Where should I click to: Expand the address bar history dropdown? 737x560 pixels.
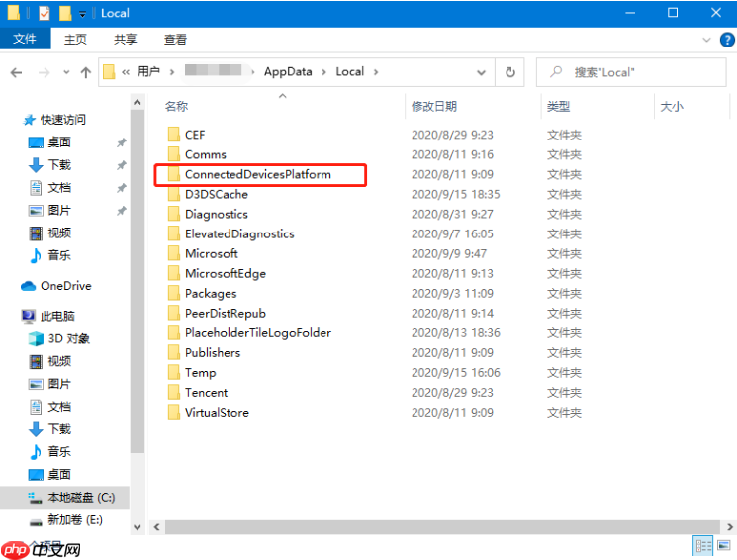(x=482, y=72)
